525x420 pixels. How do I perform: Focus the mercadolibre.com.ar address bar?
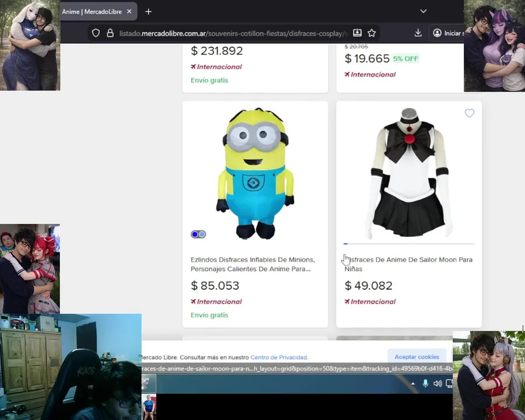tap(234, 33)
